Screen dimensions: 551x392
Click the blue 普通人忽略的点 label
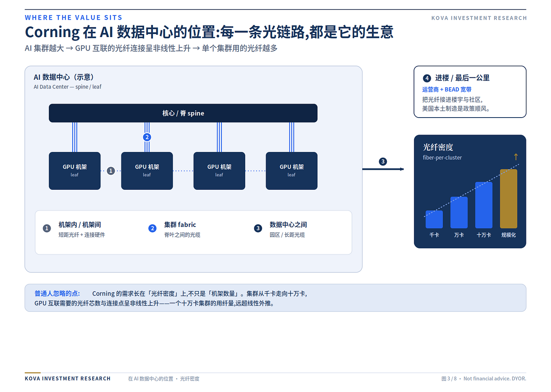click(x=57, y=293)
